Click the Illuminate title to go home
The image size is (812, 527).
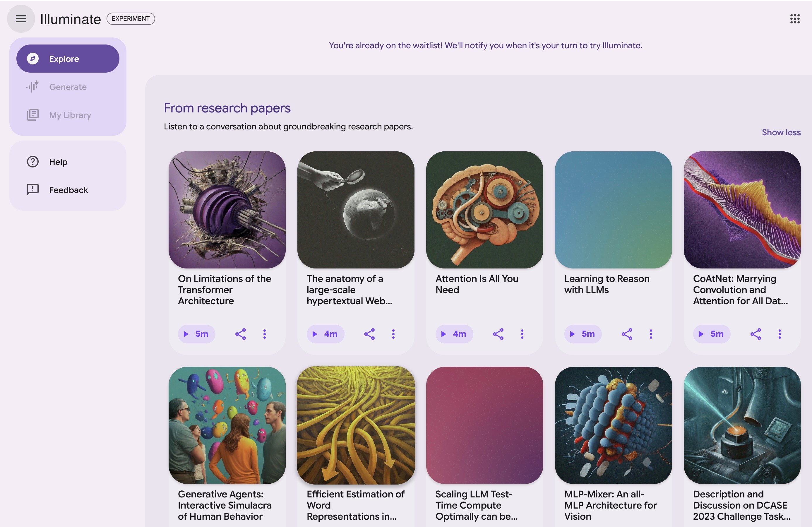tap(70, 19)
